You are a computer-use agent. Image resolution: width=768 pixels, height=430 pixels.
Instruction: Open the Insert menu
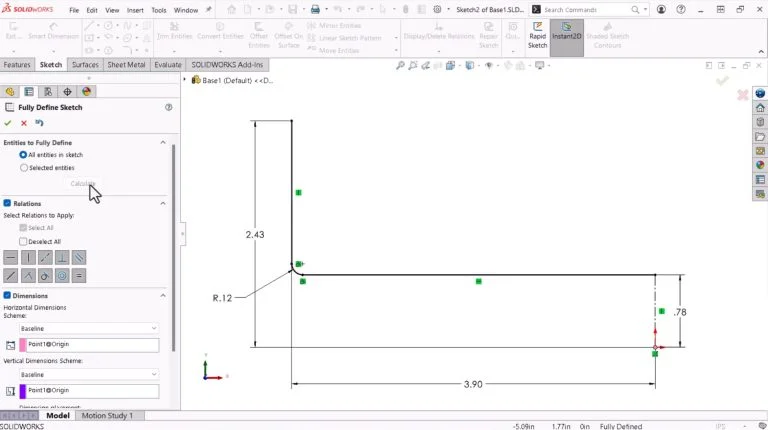coord(135,10)
